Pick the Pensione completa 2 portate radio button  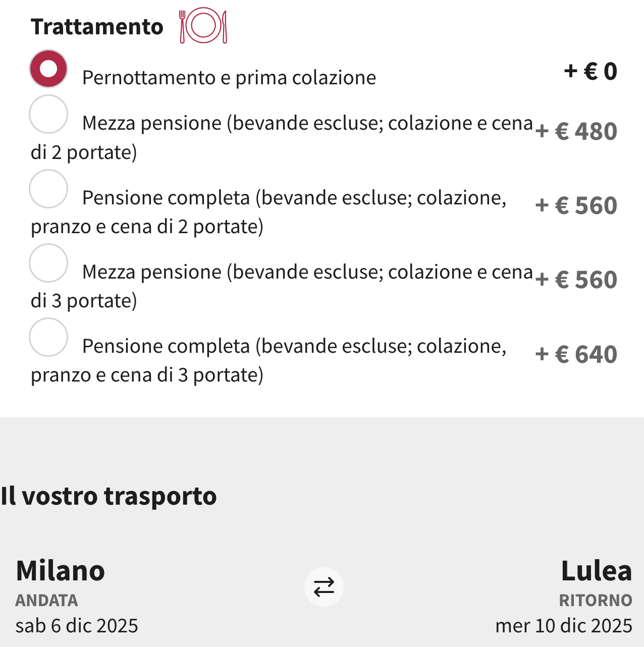click(48, 189)
